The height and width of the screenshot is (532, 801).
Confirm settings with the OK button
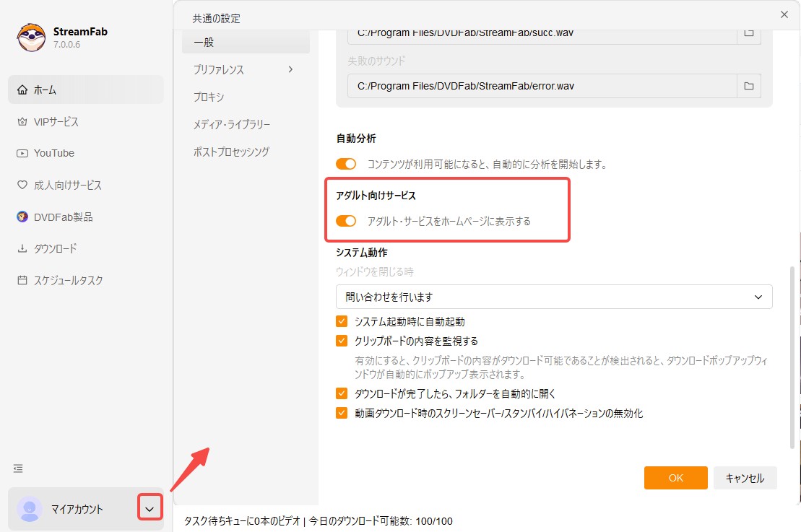click(x=675, y=477)
